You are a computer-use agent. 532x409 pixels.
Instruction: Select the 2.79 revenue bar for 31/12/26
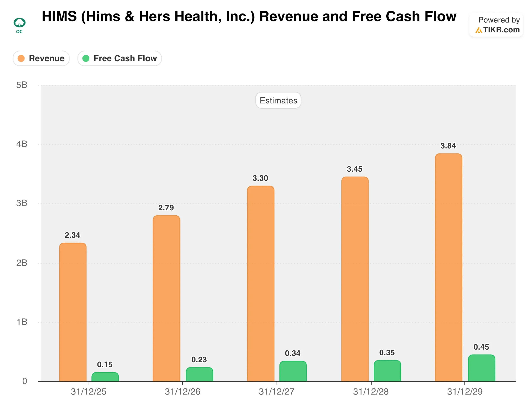click(166, 298)
